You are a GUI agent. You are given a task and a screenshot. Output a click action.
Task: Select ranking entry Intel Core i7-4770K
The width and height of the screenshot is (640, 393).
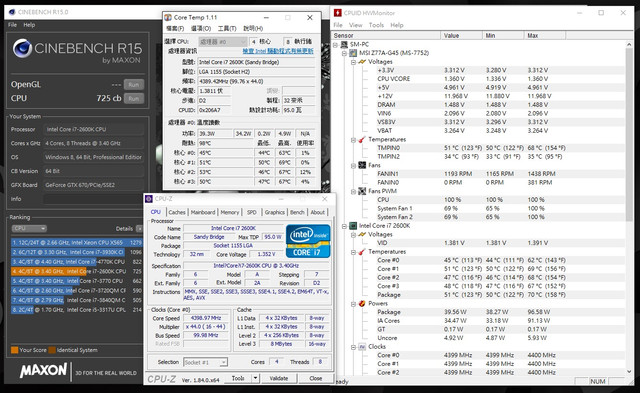point(76,262)
